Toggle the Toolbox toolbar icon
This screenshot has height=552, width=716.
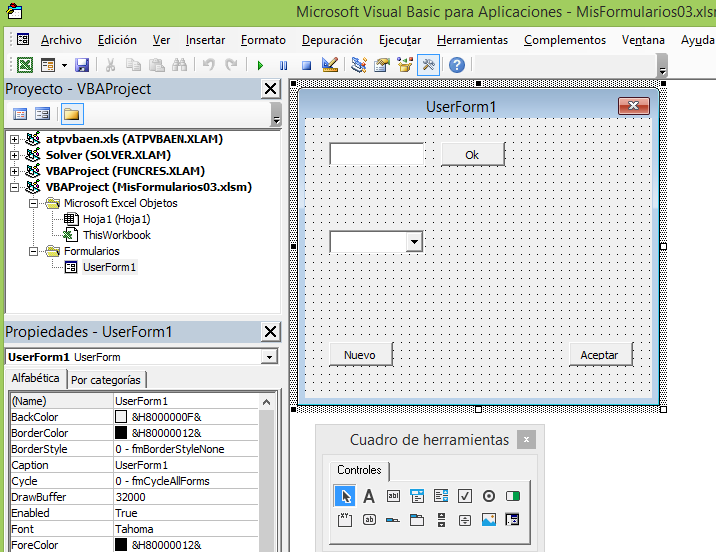click(428, 65)
